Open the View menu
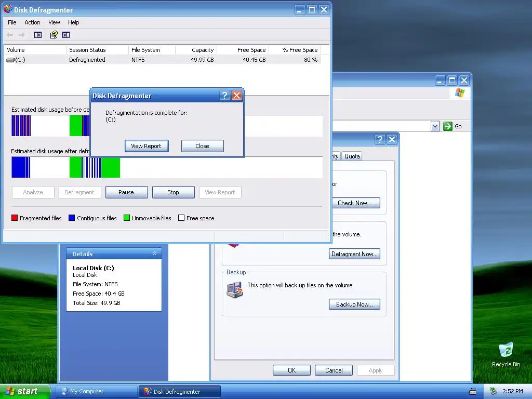Screen dimensions: 532x399 click(54, 22)
